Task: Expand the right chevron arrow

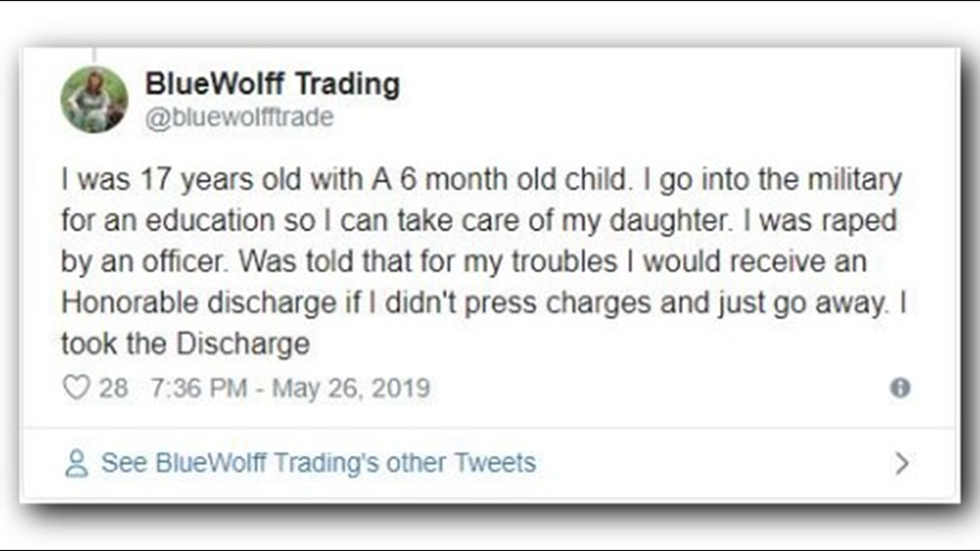Action: pyautogui.click(x=902, y=463)
